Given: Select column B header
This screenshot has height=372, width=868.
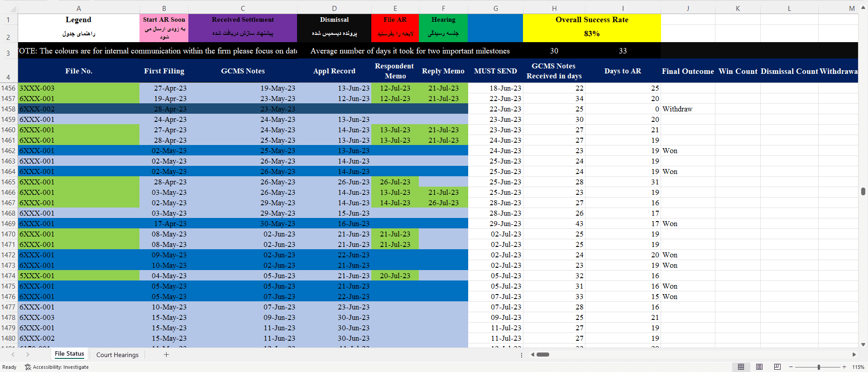Looking at the screenshot, I should coord(164,9).
